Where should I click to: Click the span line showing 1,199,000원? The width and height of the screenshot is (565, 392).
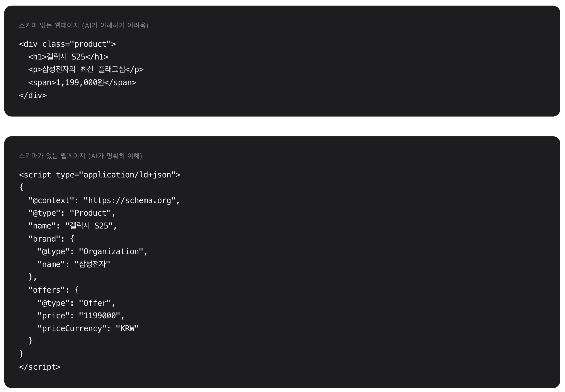coord(82,82)
